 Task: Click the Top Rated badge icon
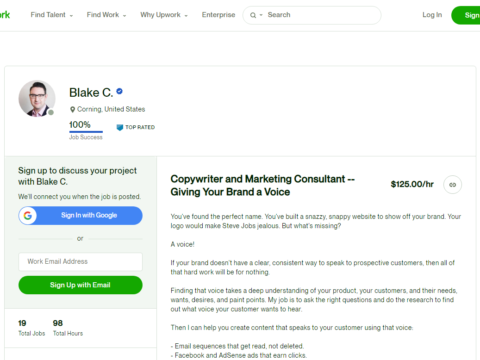pos(120,127)
